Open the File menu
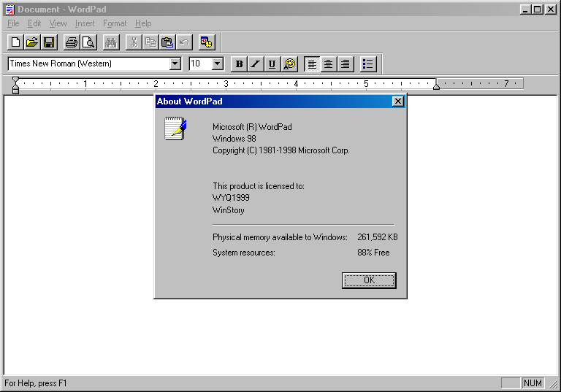This screenshot has height=392, width=561. coord(13,23)
